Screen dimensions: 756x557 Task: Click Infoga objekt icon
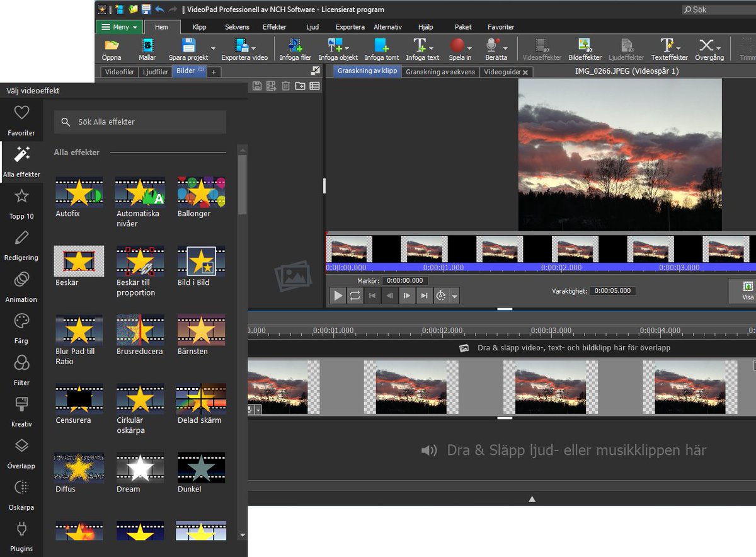335,45
